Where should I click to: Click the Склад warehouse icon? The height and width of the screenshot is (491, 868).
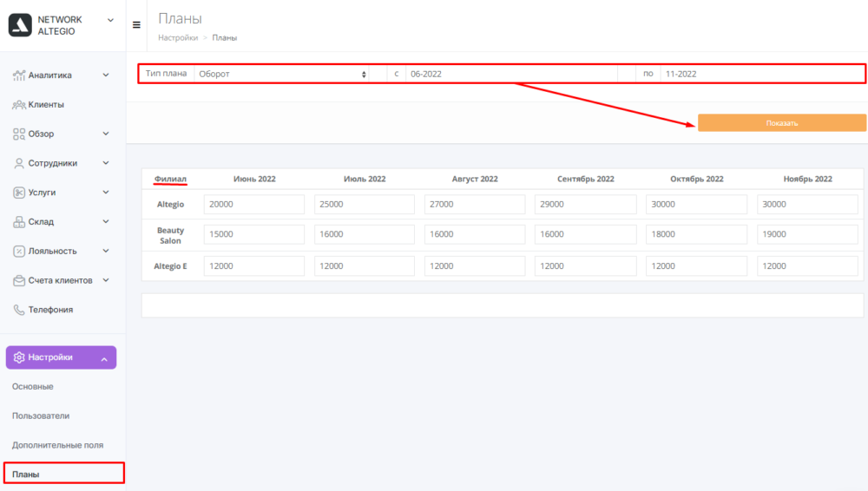pyautogui.click(x=19, y=222)
